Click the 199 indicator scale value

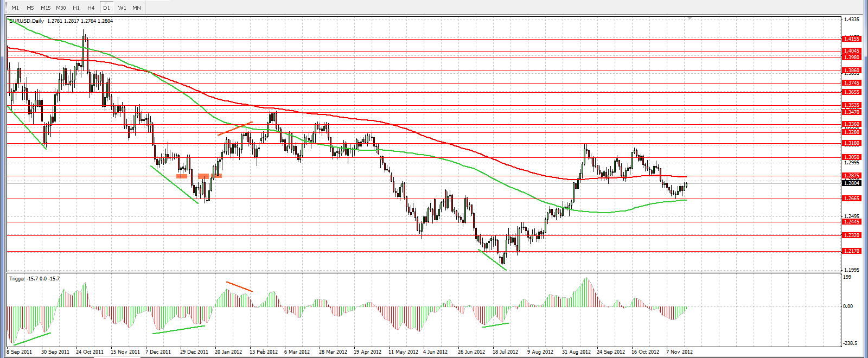(847, 277)
